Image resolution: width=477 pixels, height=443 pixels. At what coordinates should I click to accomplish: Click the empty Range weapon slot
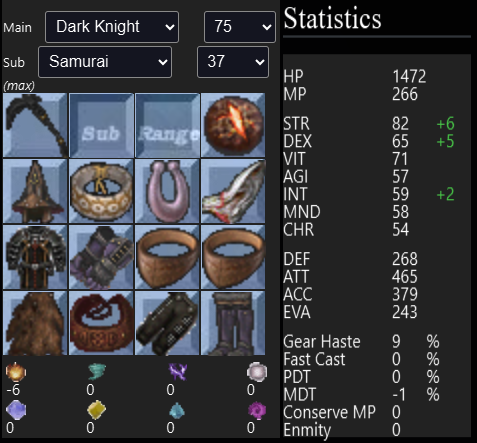click(x=167, y=125)
